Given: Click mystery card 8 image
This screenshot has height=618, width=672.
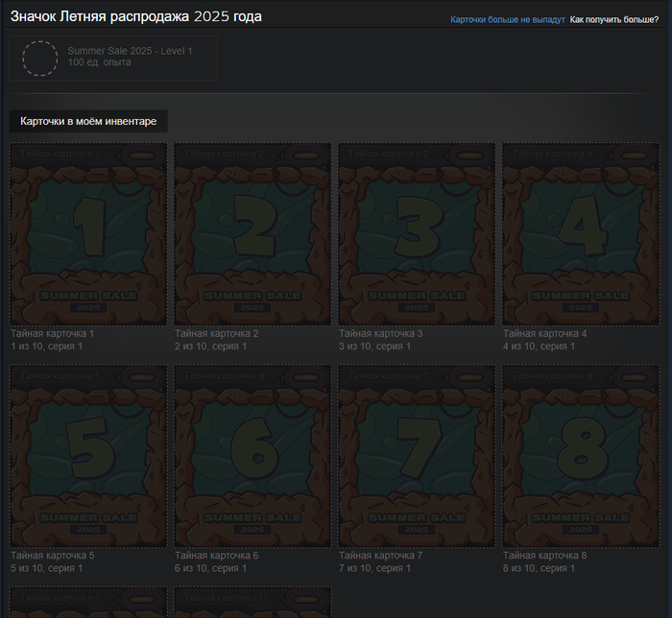Looking at the screenshot, I should (581, 455).
